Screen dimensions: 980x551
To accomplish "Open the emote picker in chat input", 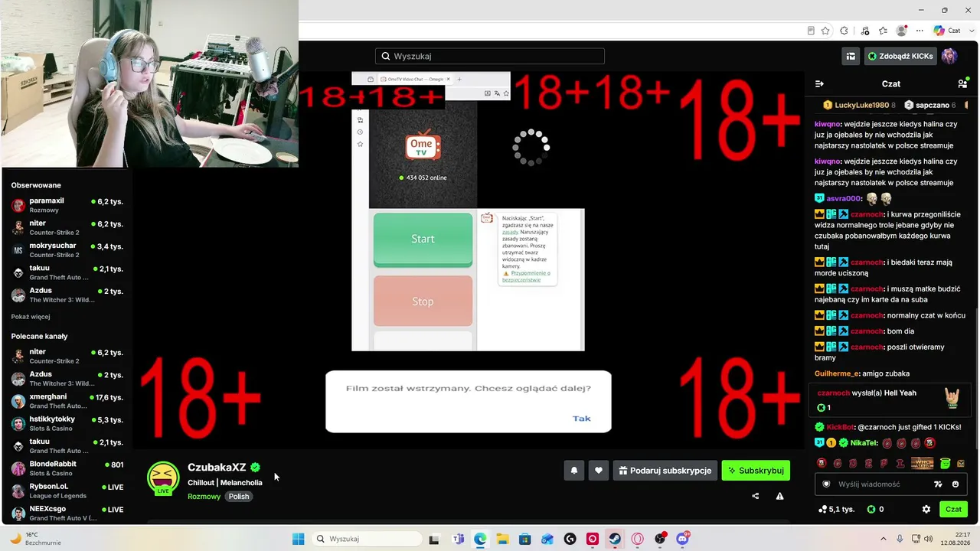I will [955, 484].
